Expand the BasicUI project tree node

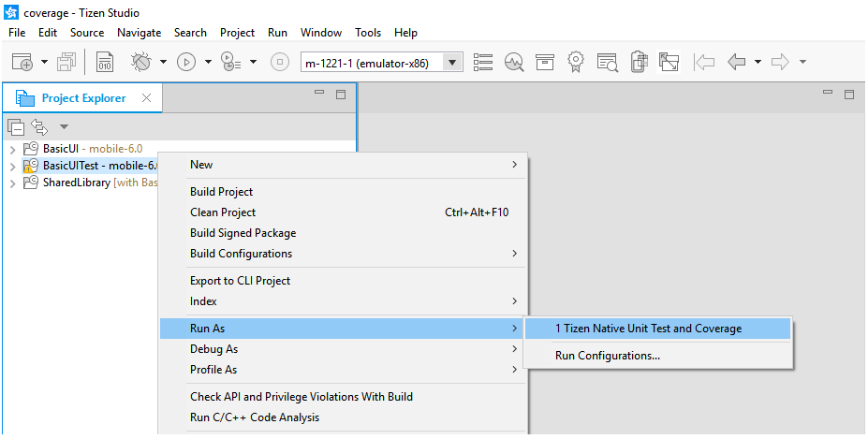12,149
